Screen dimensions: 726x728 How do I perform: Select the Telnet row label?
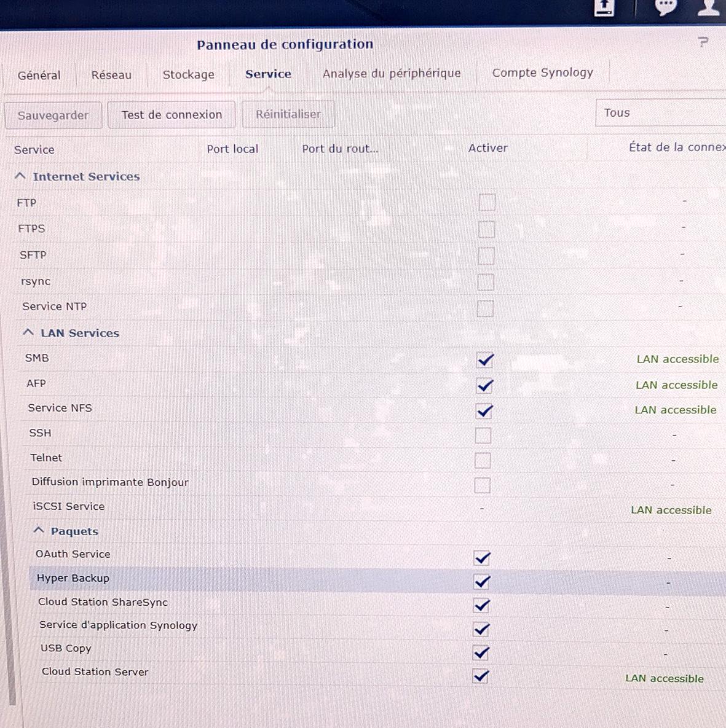[x=46, y=457]
